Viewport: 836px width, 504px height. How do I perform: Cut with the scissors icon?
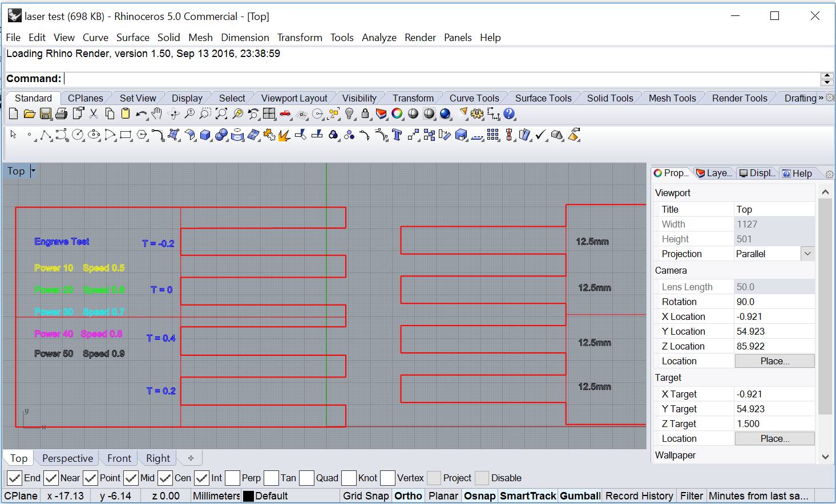[93, 113]
